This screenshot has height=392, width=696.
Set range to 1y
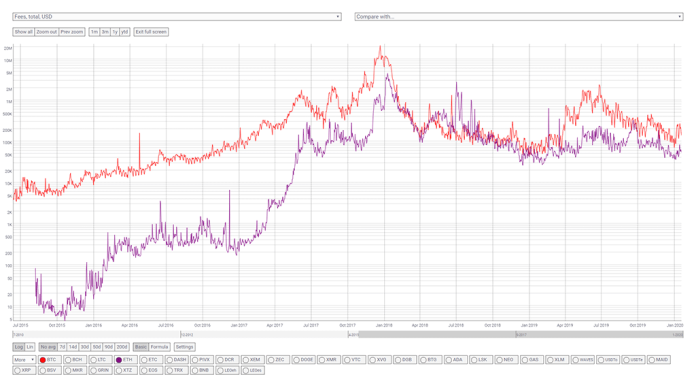click(115, 32)
